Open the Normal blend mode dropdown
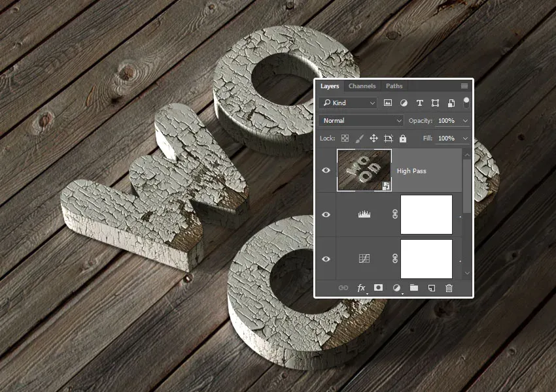Image resolution: width=556 pixels, height=392 pixels. (361, 121)
